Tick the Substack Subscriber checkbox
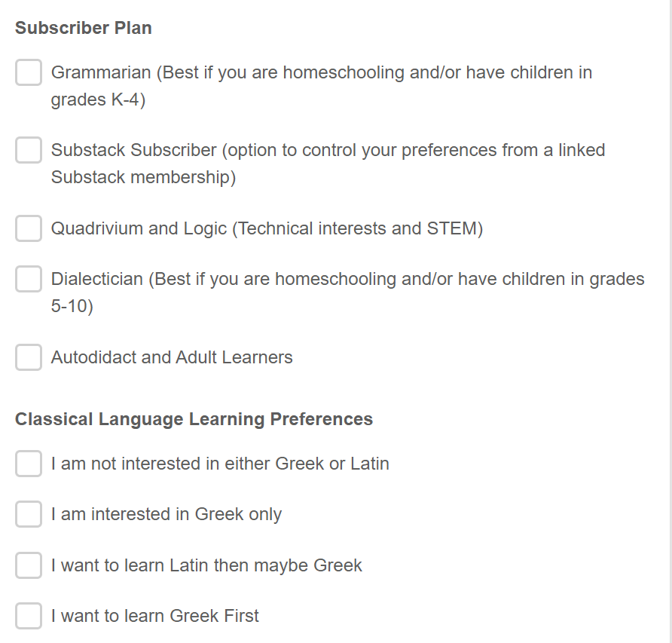The width and height of the screenshot is (672, 643). coord(29,150)
